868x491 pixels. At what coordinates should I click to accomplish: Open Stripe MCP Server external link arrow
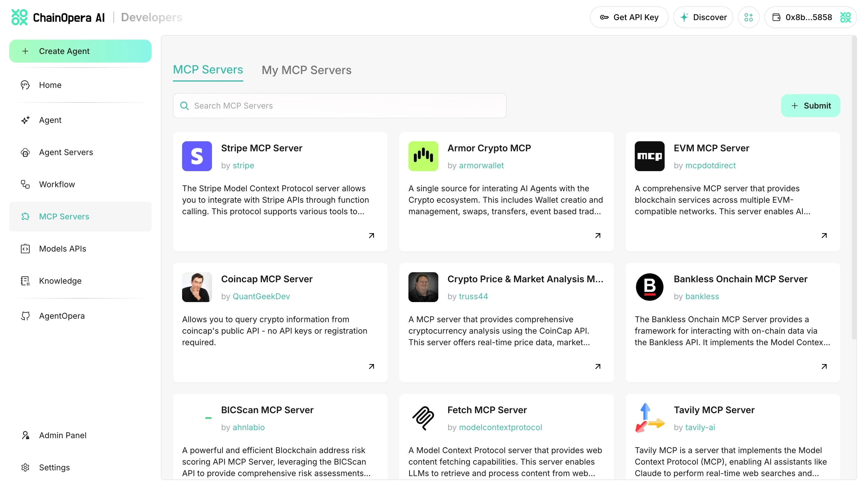click(371, 235)
